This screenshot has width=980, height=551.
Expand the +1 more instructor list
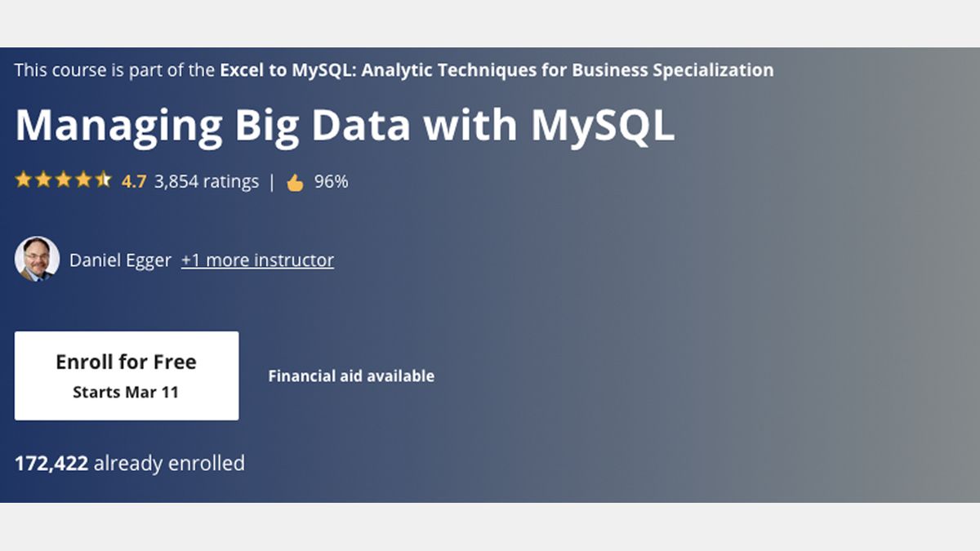coord(256,260)
